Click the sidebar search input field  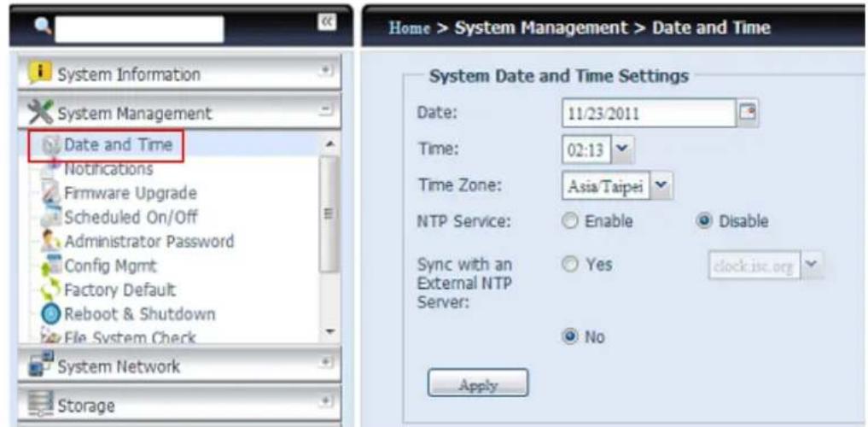(139, 29)
